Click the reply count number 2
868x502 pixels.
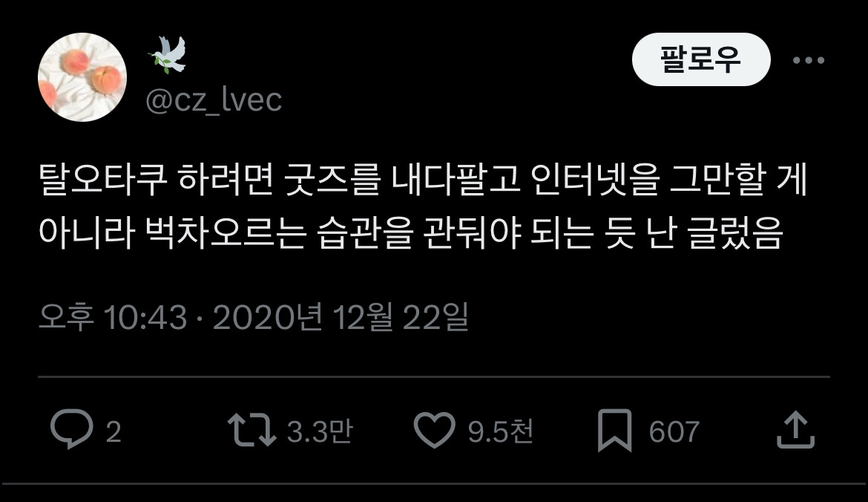[x=114, y=431]
